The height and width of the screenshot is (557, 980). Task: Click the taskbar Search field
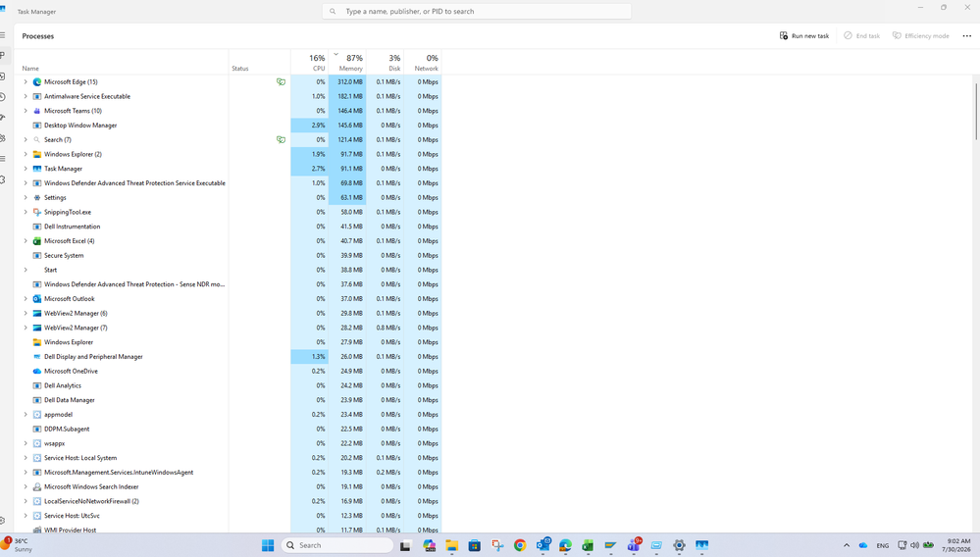click(x=337, y=545)
